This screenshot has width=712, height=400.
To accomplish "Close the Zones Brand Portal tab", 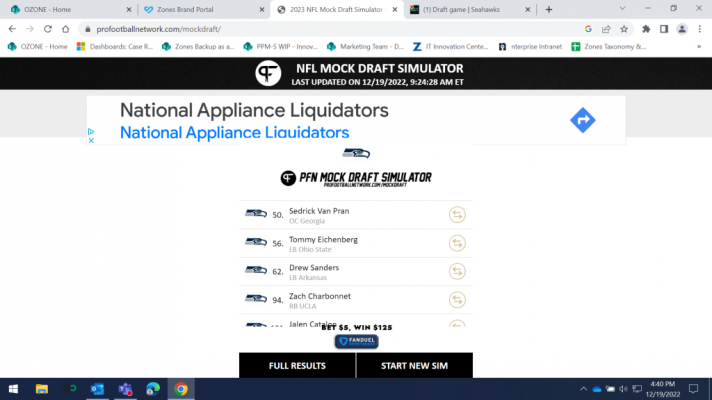I will tap(262, 10).
